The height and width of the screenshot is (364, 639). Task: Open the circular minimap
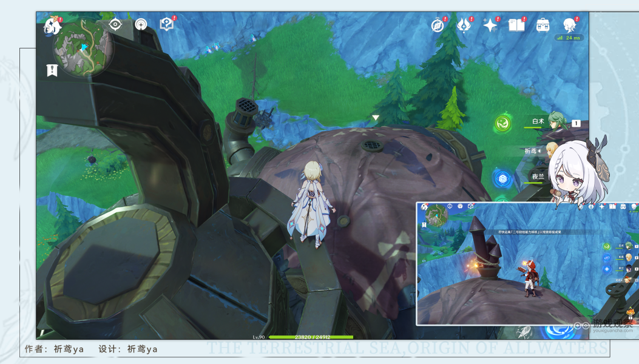point(84,47)
